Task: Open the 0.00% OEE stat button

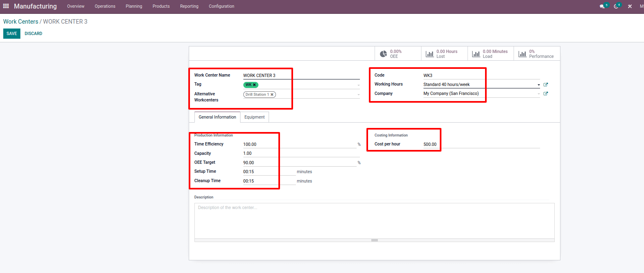Action: (398, 54)
